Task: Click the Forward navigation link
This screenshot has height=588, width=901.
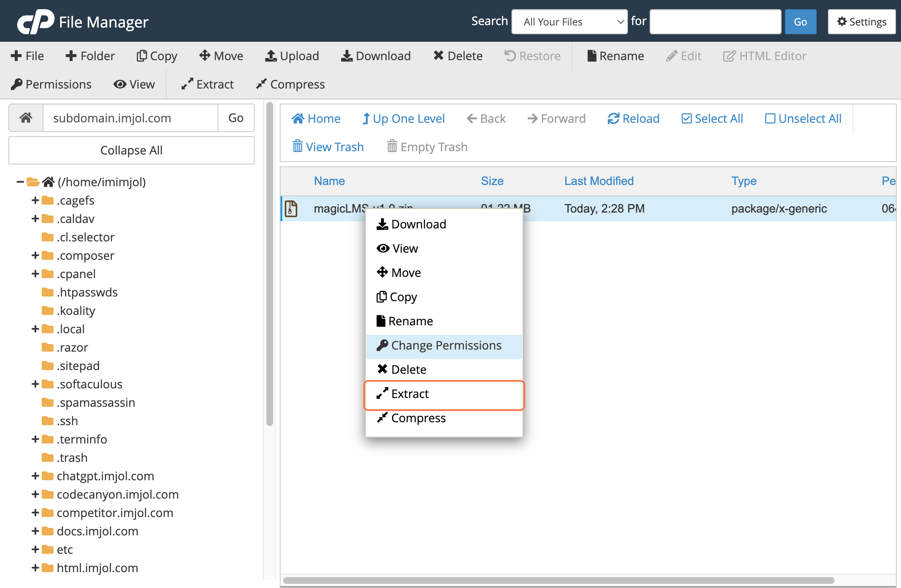Action: [557, 119]
